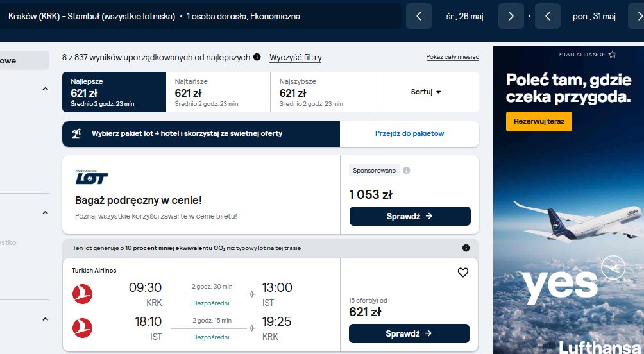This screenshot has width=644, height=354.
Task: Open the Sortuj dropdown
Action: [x=427, y=92]
